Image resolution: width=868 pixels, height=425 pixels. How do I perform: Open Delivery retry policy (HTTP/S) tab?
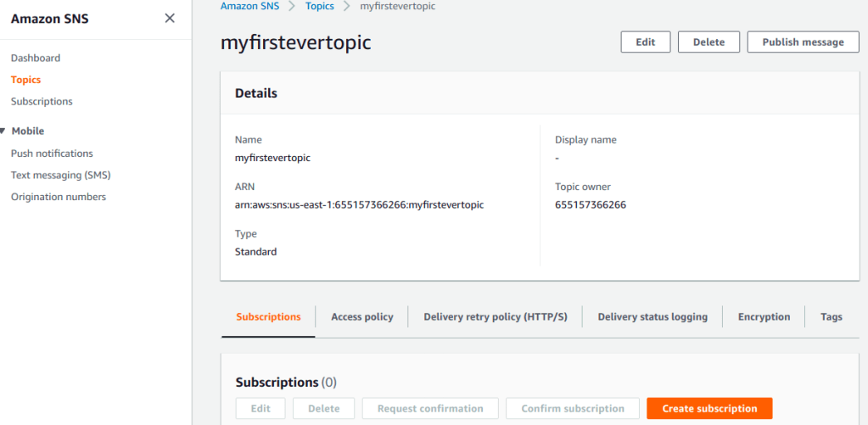coord(496,317)
